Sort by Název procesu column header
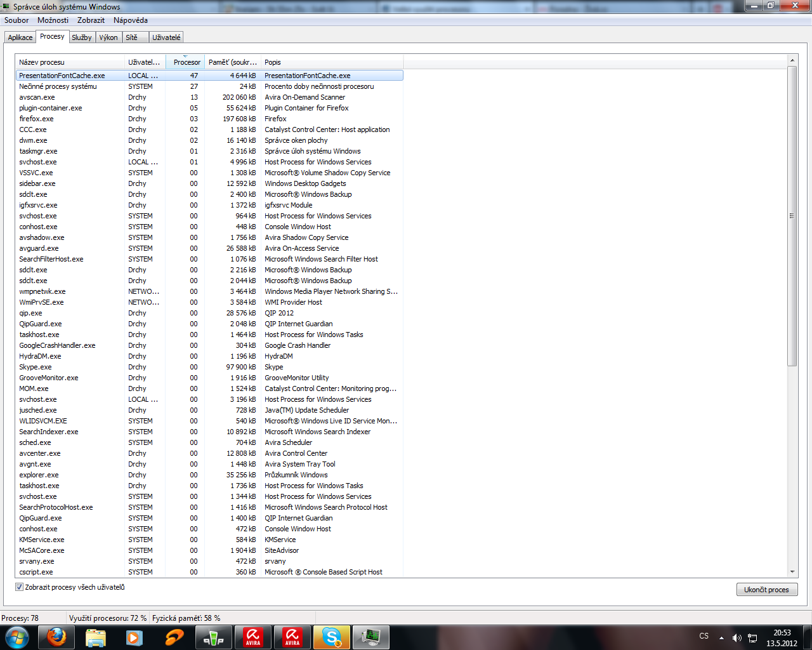 (70, 62)
